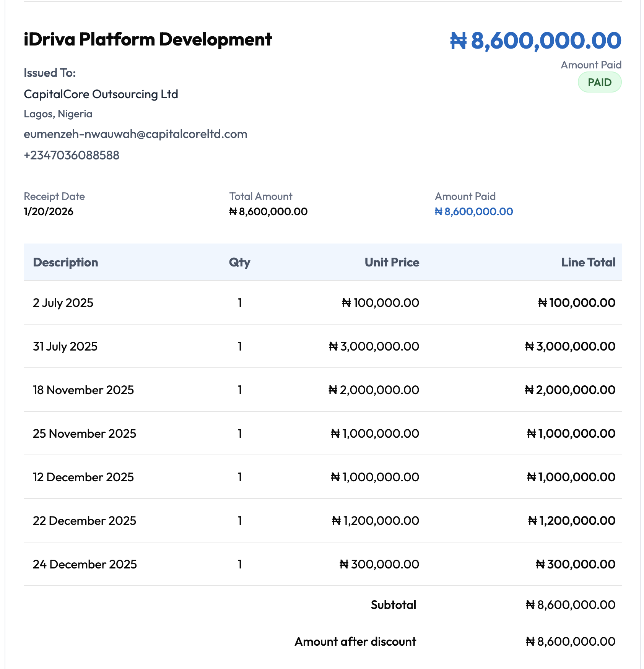Click the Unit Price column header
The image size is (644, 669).
click(392, 262)
